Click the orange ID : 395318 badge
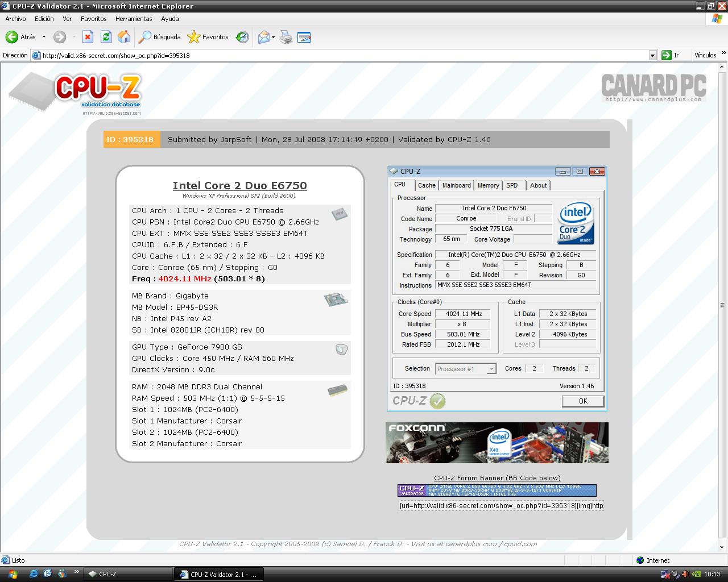This screenshot has width=728, height=582. [x=132, y=139]
